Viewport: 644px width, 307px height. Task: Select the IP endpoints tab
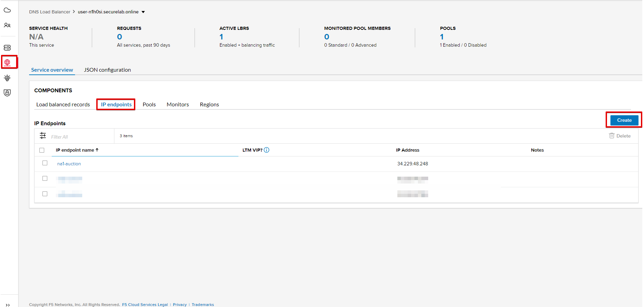click(x=116, y=105)
